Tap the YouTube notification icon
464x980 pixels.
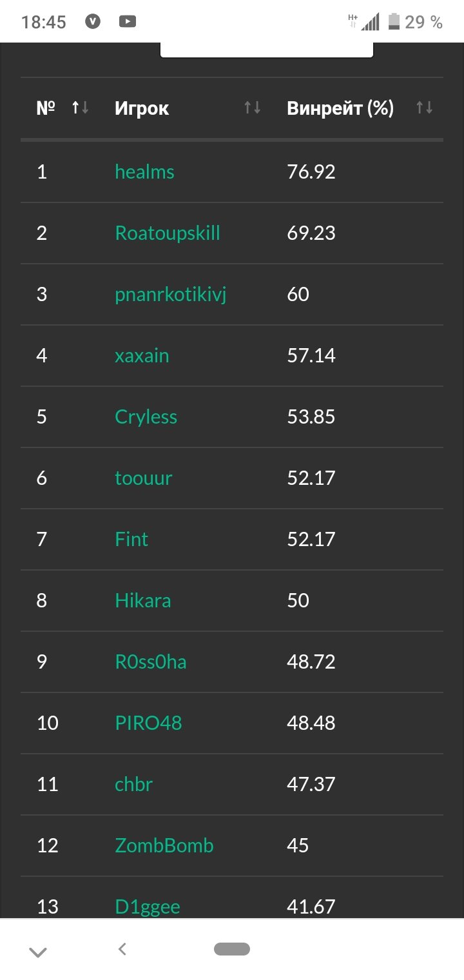(128, 22)
